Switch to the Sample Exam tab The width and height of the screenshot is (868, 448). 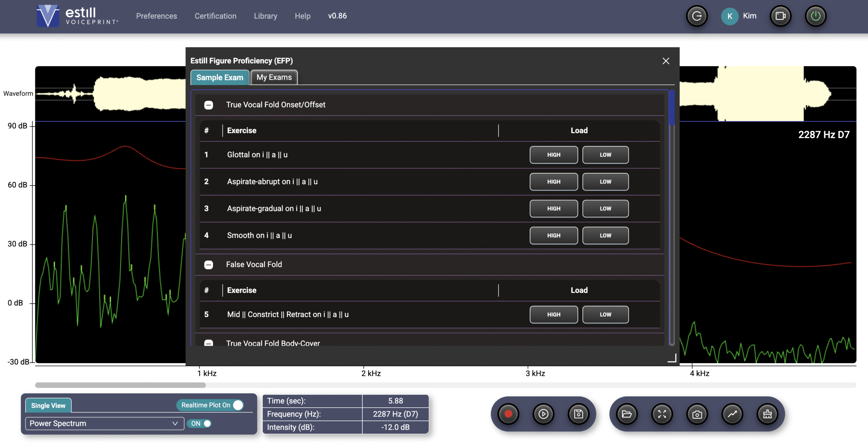click(x=220, y=77)
